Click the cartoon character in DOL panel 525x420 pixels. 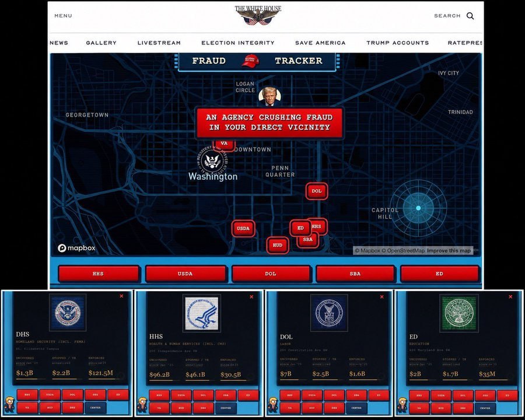click(273, 405)
